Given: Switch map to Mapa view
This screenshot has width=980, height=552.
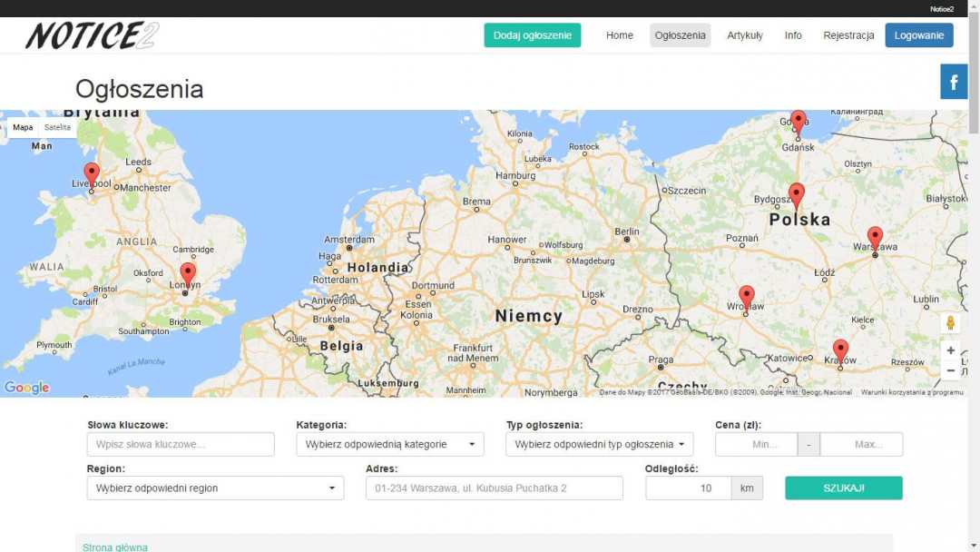Looking at the screenshot, I should [23, 128].
